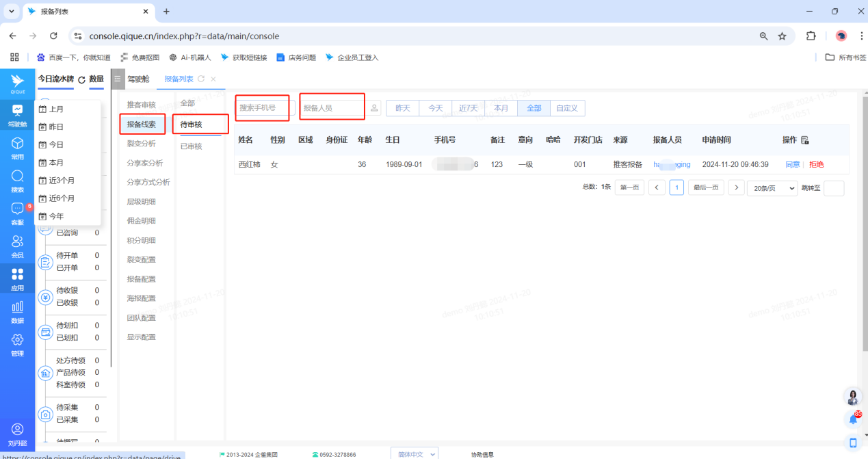Viewport: 868px width, 459px height.
Task: Switch to the 驾驶舱 tab
Action: 139,79
